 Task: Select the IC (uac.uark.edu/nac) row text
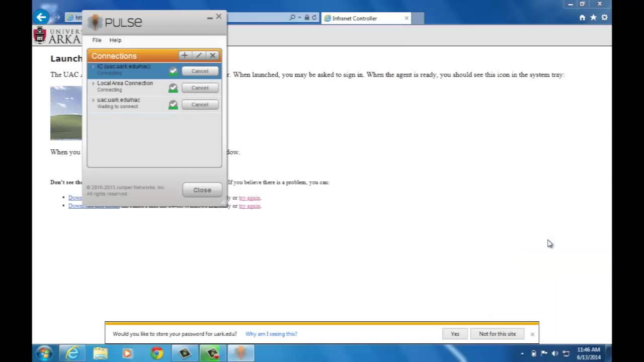click(124, 66)
